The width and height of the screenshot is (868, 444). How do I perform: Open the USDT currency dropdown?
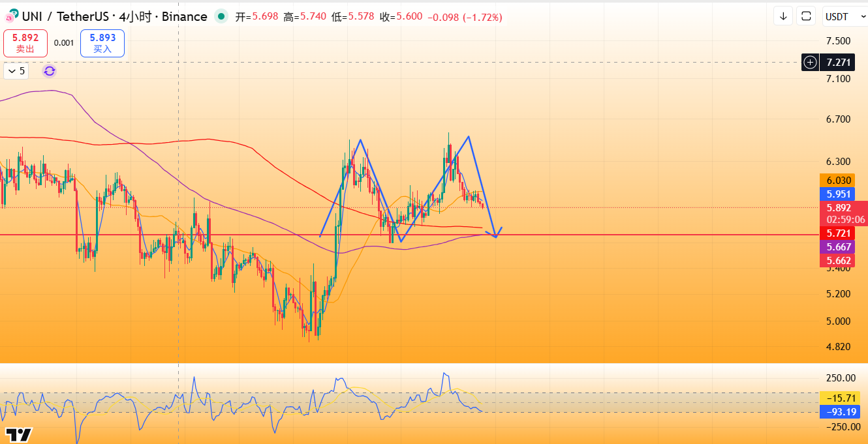click(x=842, y=16)
